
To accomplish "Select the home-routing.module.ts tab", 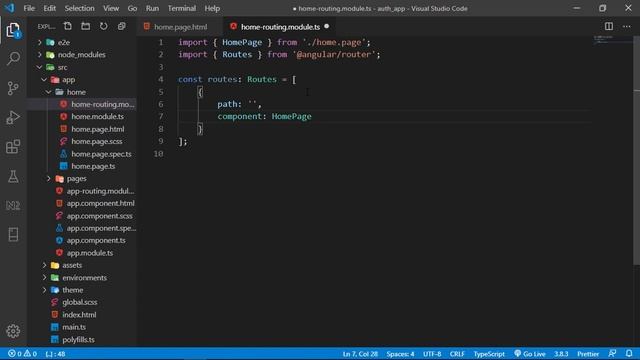I will 280,27.
